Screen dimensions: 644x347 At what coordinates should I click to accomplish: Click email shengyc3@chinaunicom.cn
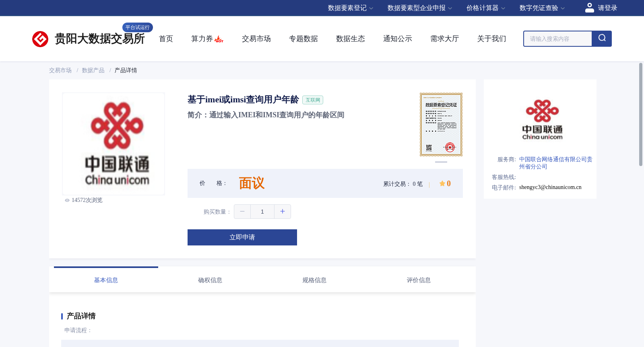[550, 187]
